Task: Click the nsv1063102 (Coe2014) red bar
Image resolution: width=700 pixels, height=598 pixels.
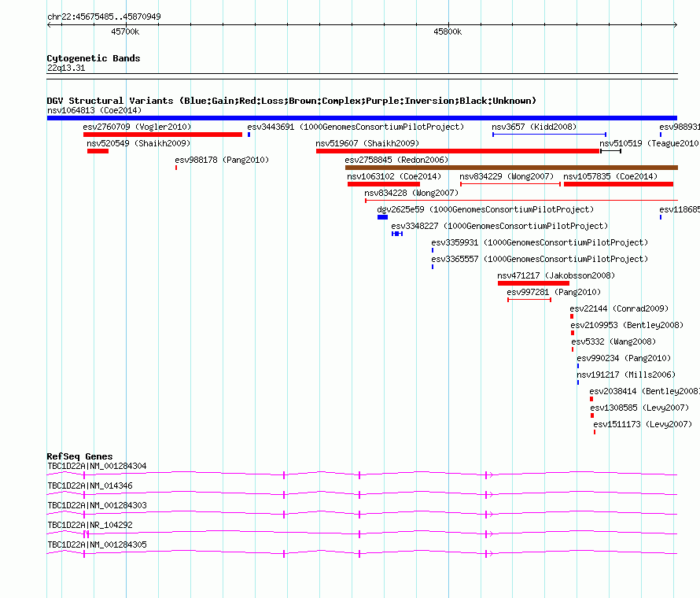Action: tap(384, 184)
